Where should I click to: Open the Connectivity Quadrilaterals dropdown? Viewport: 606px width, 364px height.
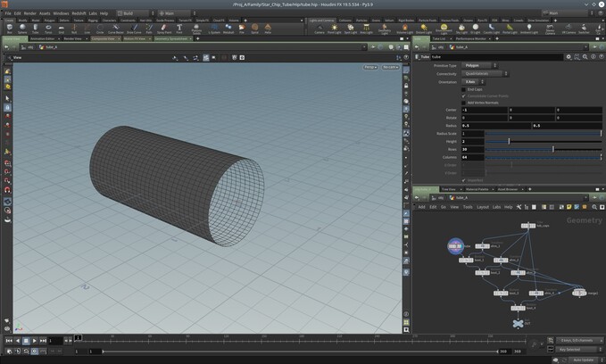[485, 73]
